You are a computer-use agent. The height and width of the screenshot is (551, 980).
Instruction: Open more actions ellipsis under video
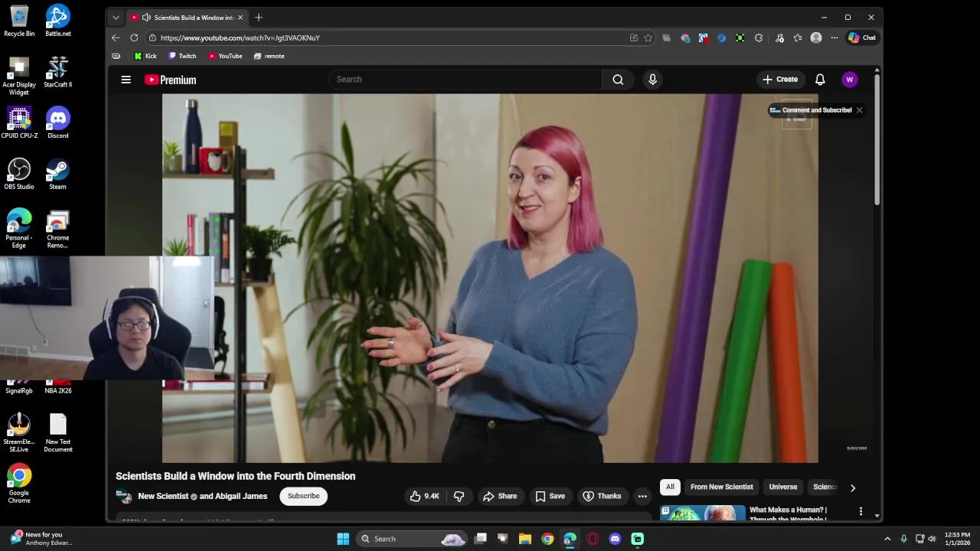(x=642, y=496)
